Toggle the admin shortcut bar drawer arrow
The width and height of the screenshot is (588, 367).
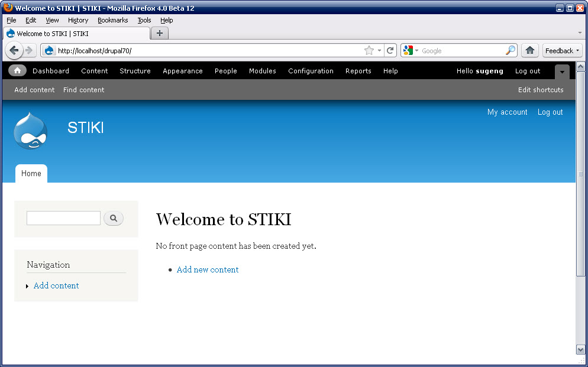click(562, 72)
